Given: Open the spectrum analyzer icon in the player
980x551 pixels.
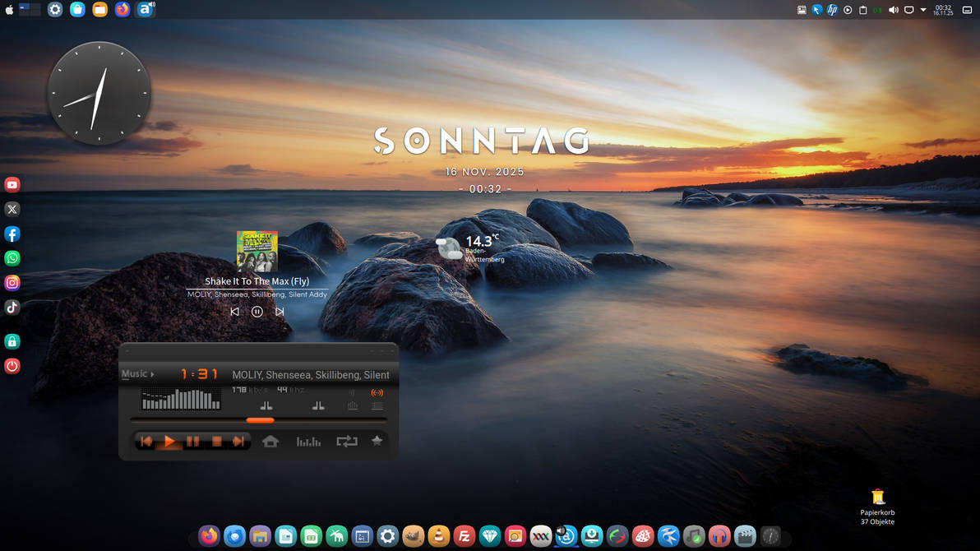Looking at the screenshot, I should 308,442.
